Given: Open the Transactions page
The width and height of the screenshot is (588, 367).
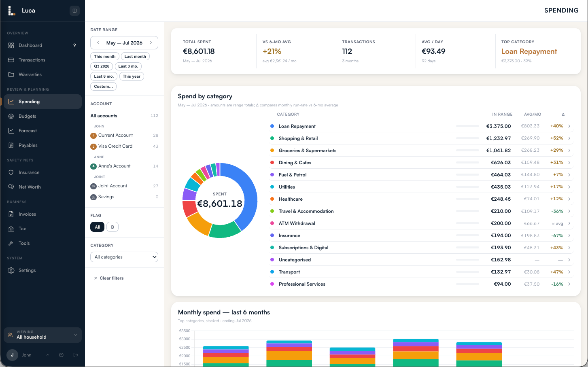Looking at the screenshot, I should coord(42,60).
